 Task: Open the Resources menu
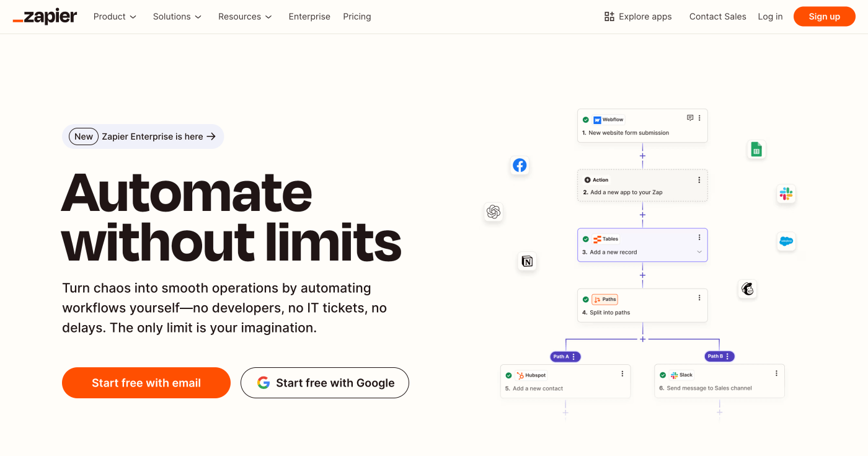tap(245, 17)
